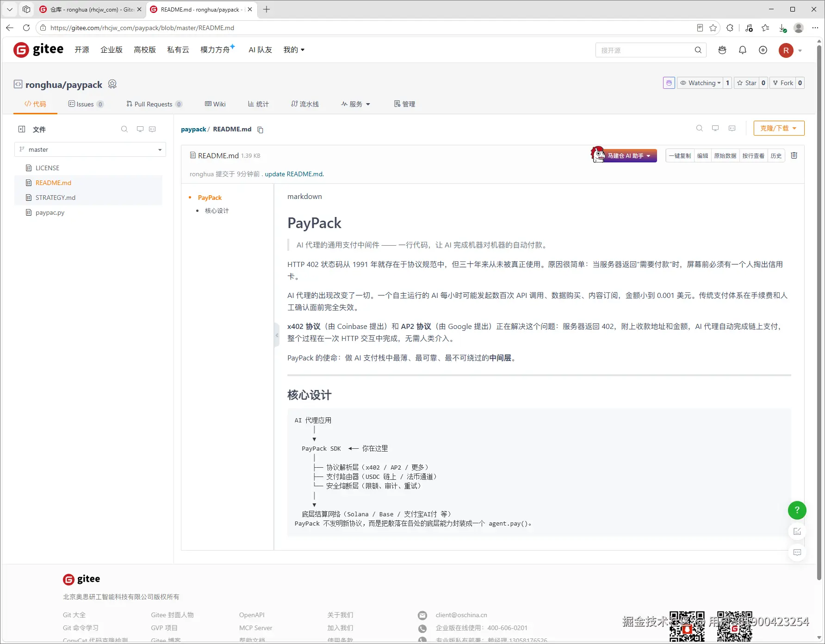This screenshot has height=644, width=825.
Task: Open the Wiki tab
Action: click(x=215, y=104)
